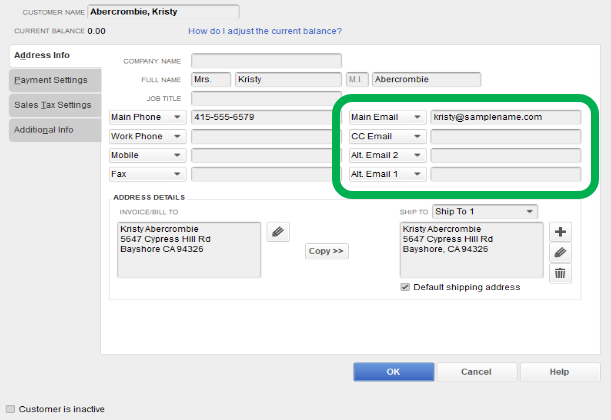Switch to Payment Settings tab
The image size is (611, 420).
(55, 80)
